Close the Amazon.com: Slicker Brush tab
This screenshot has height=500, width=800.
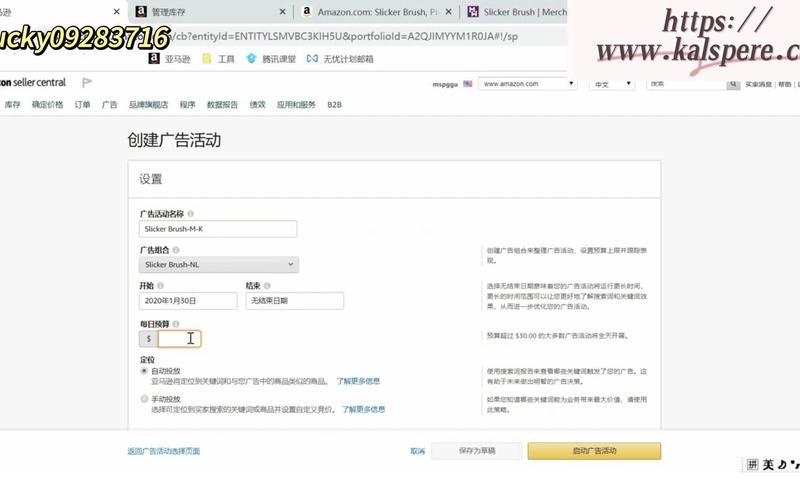[448, 12]
